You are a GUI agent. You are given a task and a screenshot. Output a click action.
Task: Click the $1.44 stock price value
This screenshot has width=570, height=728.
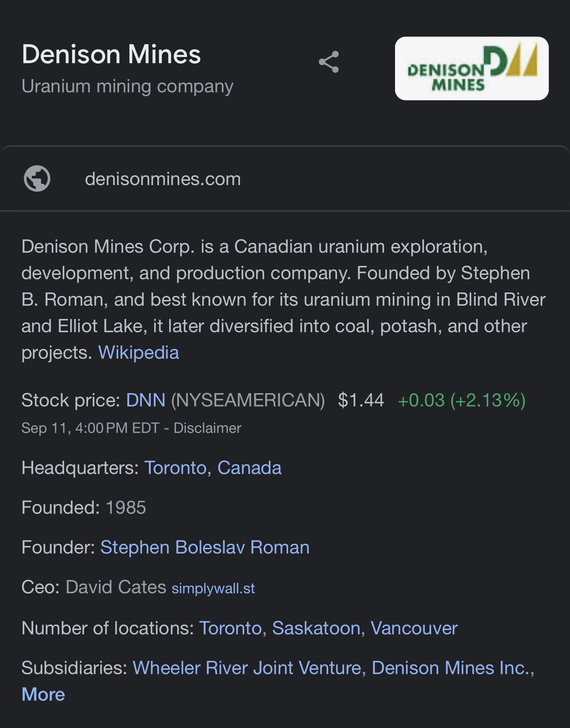(x=361, y=400)
